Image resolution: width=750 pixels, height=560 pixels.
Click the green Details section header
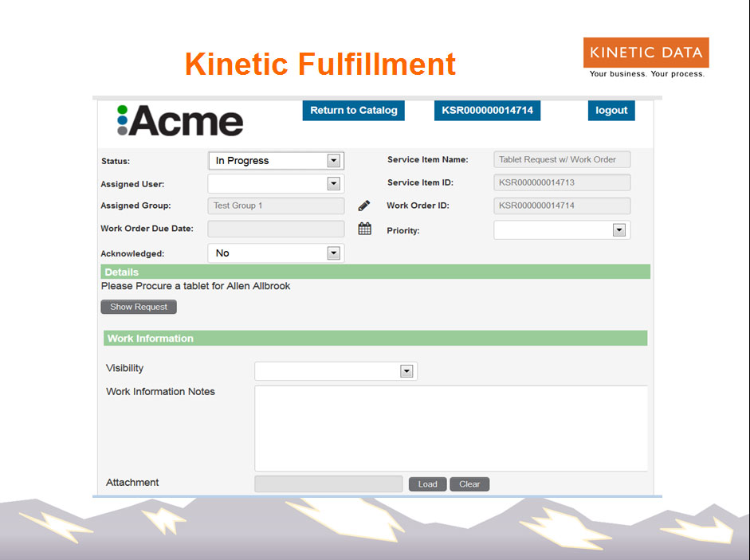coord(375,272)
